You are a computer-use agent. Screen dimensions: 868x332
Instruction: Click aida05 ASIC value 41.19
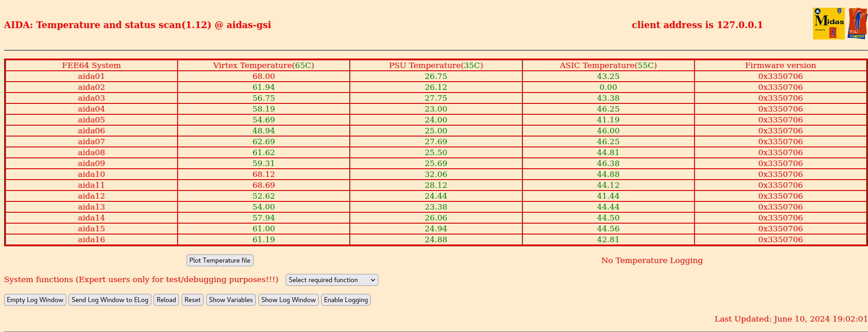608,120
